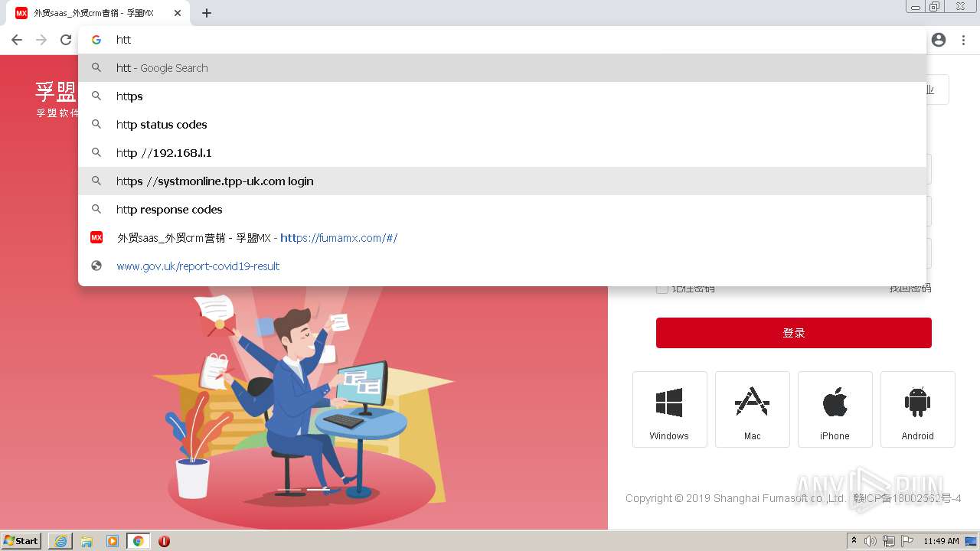980x551 pixels.
Task: Click the browser forward arrow
Action: point(41,40)
